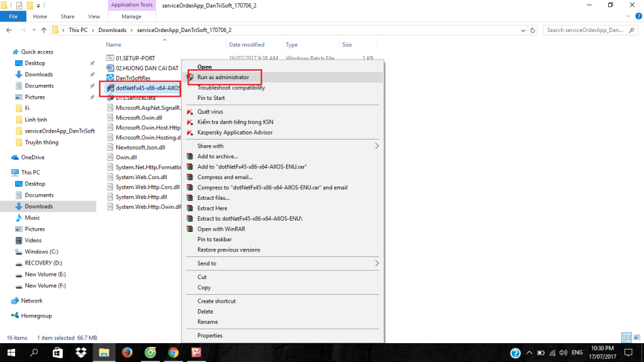
Task: Open the File ribbon tab
Action: coord(13,16)
